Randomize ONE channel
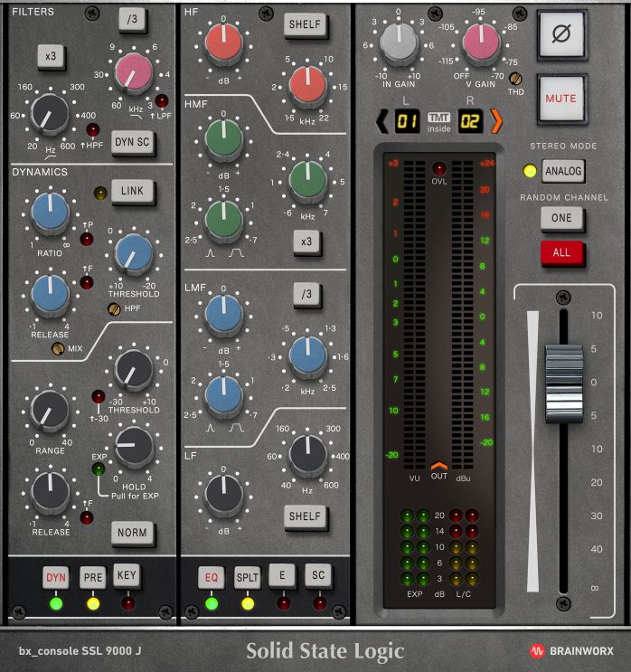This screenshot has height=672, width=631. (561, 218)
